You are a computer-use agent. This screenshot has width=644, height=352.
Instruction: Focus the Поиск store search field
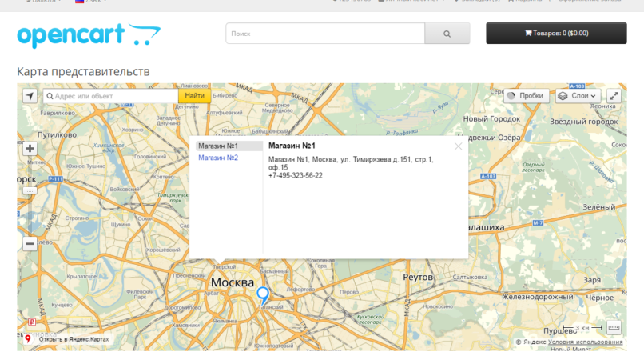point(325,34)
